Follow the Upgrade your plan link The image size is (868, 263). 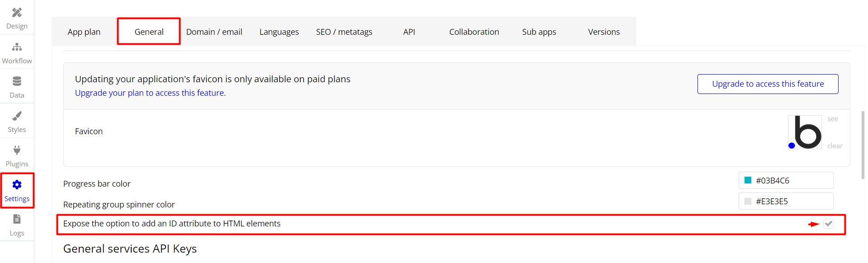coord(150,93)
